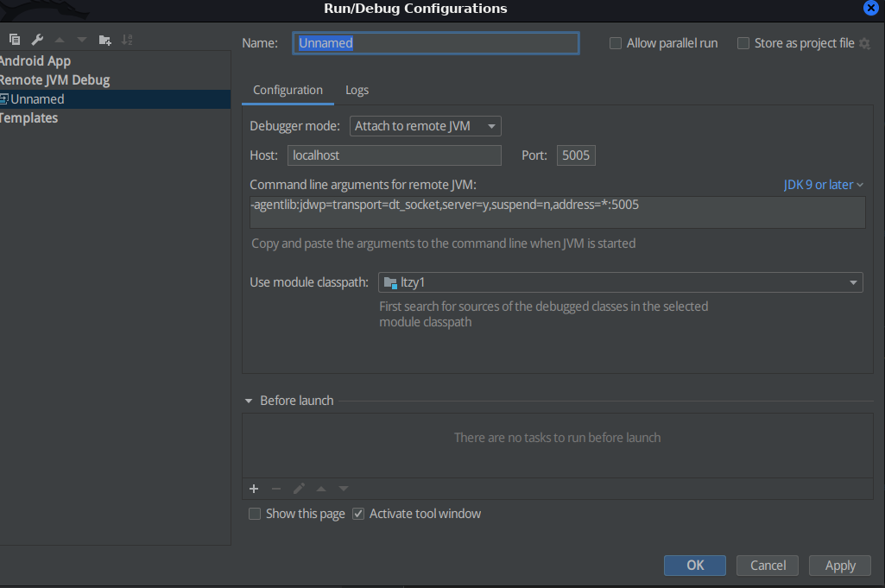Click the Apply button

tap(840, 566)
